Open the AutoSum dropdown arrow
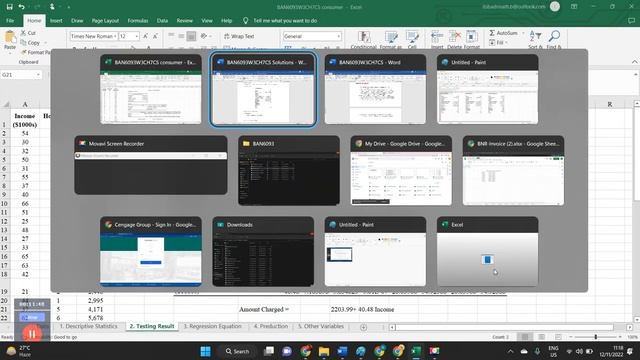The image size is (640, 360). tap(523, 33)
